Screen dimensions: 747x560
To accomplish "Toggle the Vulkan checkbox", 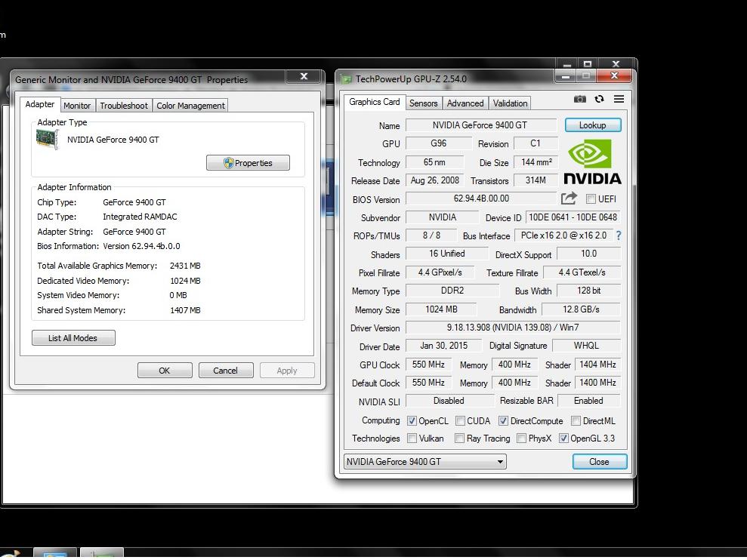I will 412,438.
